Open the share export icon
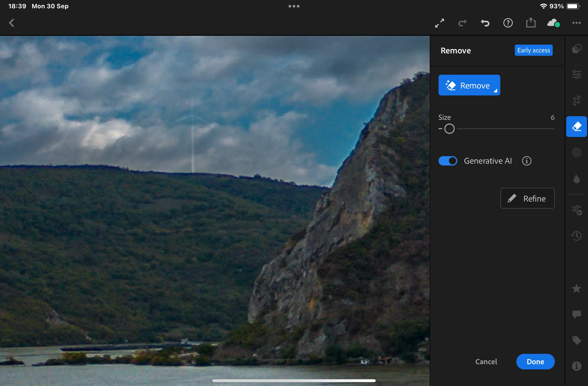 pyautogui.click(x=531, y=23)
